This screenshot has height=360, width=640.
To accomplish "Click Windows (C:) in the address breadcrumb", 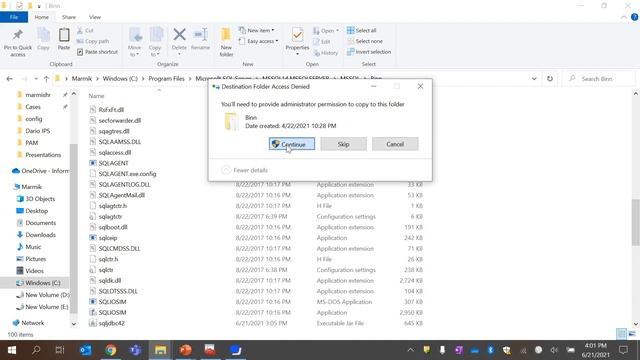I will (120, 79).
